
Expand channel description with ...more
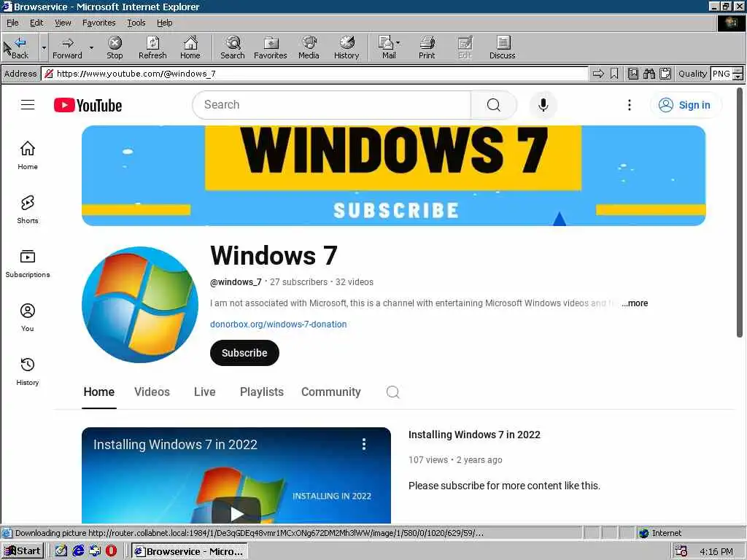pos(635,303)
